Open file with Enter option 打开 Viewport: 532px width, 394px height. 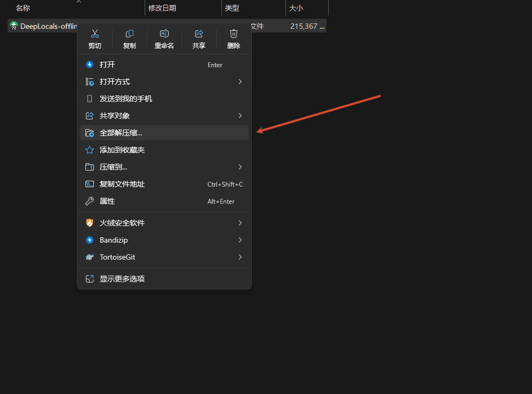pos(107,65)
